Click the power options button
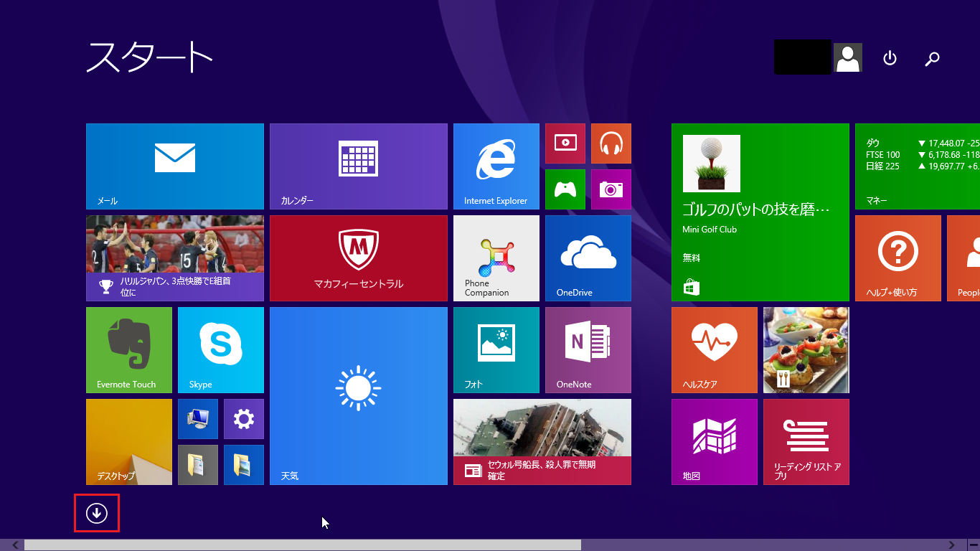 [890, 58]
